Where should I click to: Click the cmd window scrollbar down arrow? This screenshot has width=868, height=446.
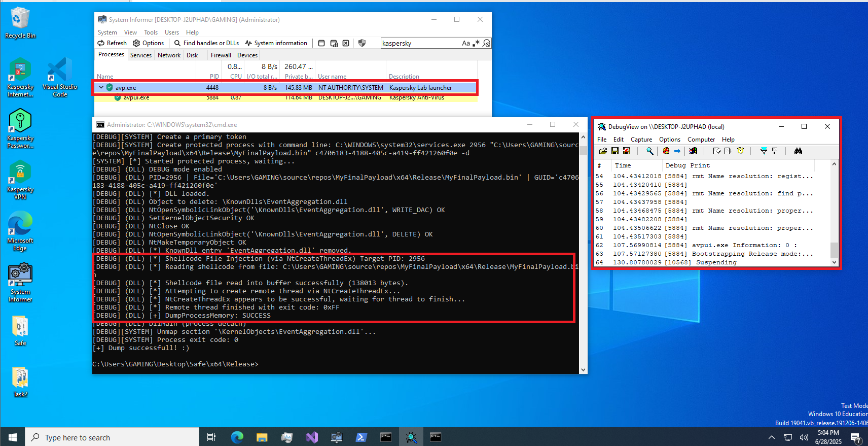coord(583,370)
